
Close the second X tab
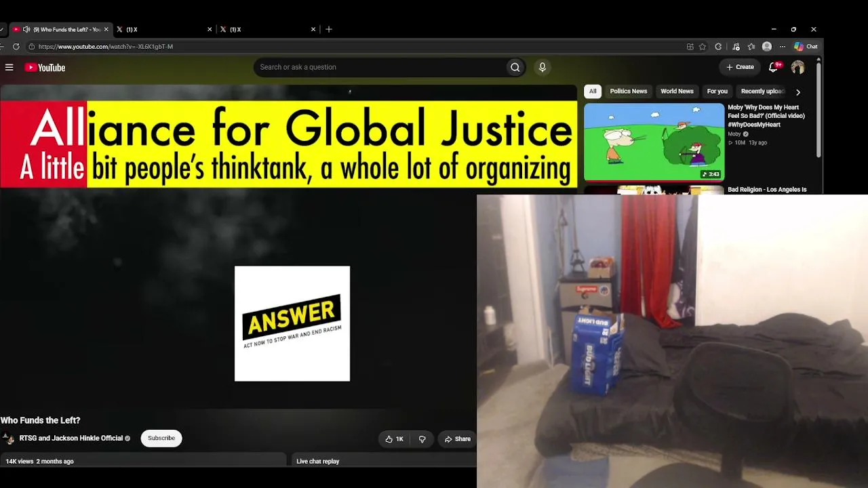210,29
